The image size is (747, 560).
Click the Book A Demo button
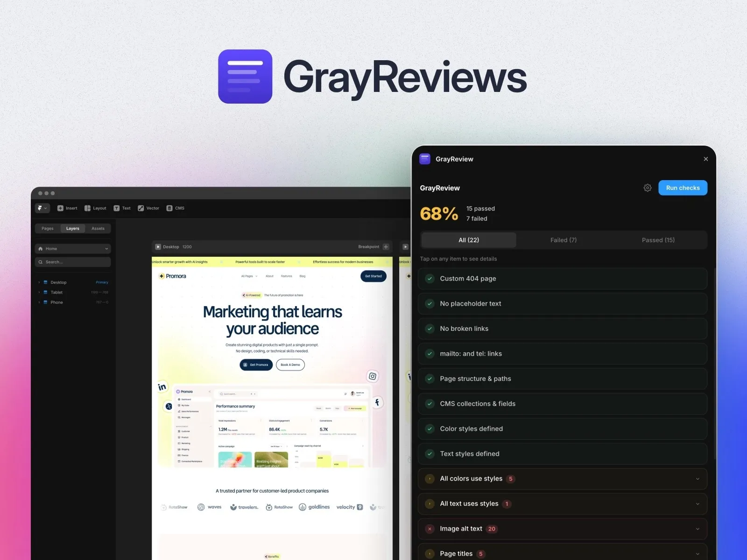(290, 365)
